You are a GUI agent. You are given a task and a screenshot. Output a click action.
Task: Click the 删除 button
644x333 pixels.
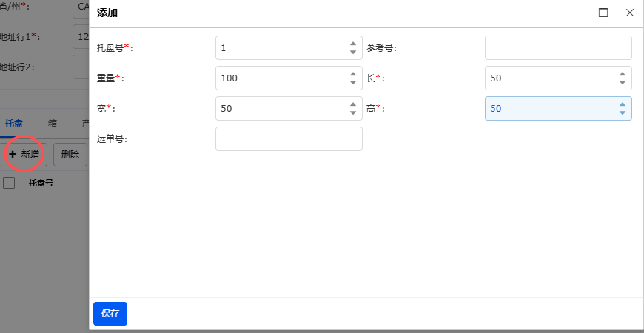click(x=70, y=155)
